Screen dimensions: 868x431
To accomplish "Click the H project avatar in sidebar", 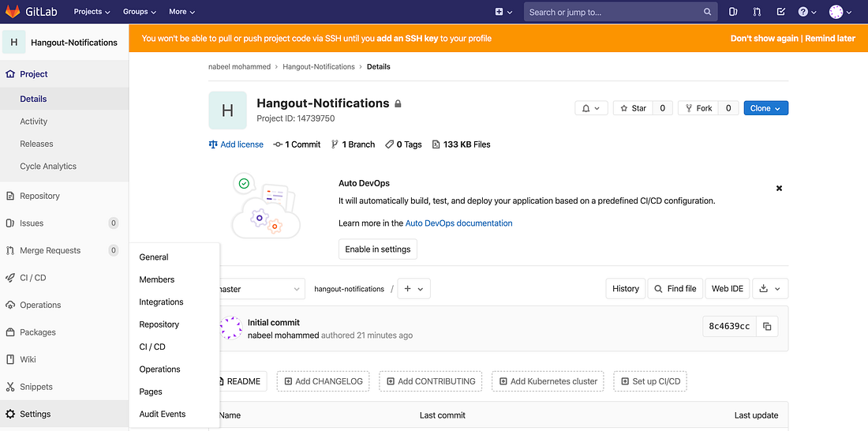I will tap(14, 43).
